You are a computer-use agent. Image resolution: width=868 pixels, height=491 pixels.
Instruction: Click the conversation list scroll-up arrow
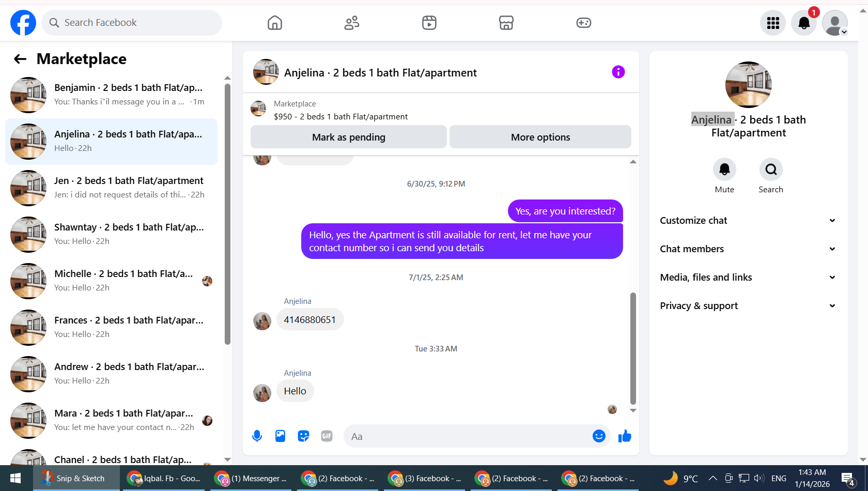click(227, 78)
